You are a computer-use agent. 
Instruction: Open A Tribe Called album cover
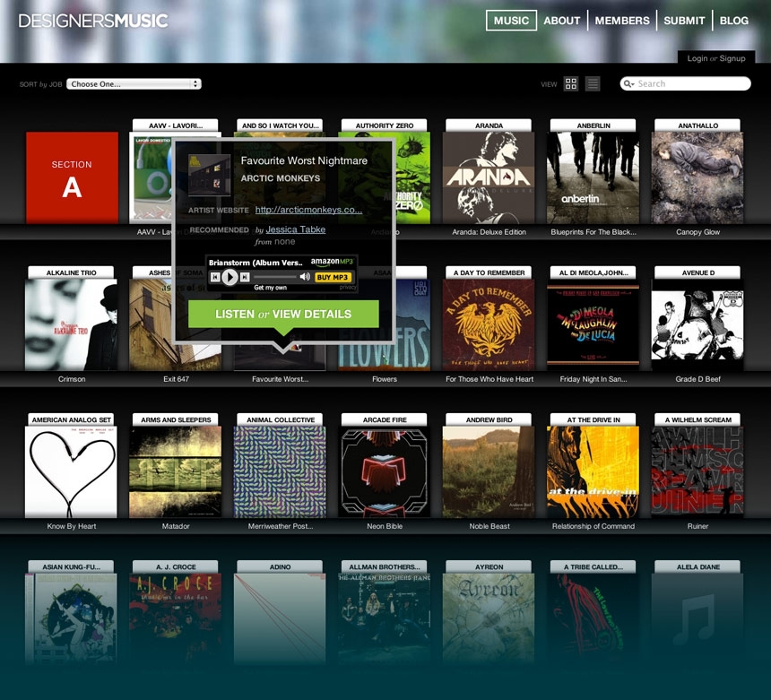click(593, 619)
